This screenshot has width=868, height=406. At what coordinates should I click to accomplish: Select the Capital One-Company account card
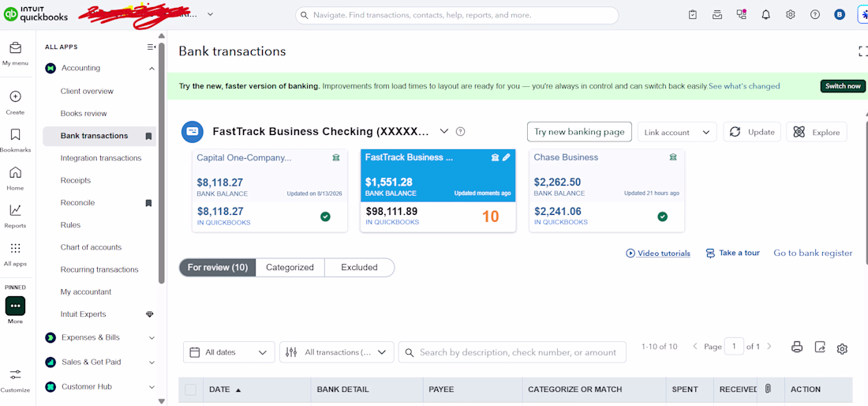(270, 190)
